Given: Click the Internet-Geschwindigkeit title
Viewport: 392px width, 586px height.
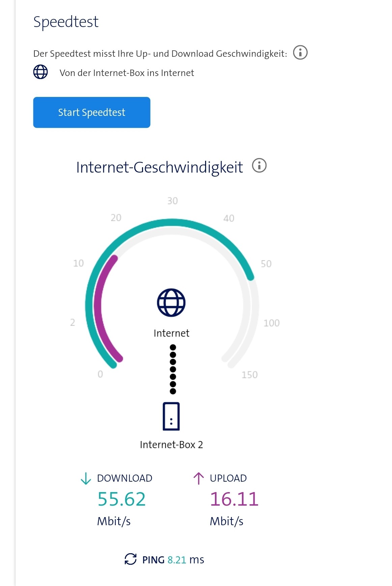Looking at the screenshot, I should [160, 167].
